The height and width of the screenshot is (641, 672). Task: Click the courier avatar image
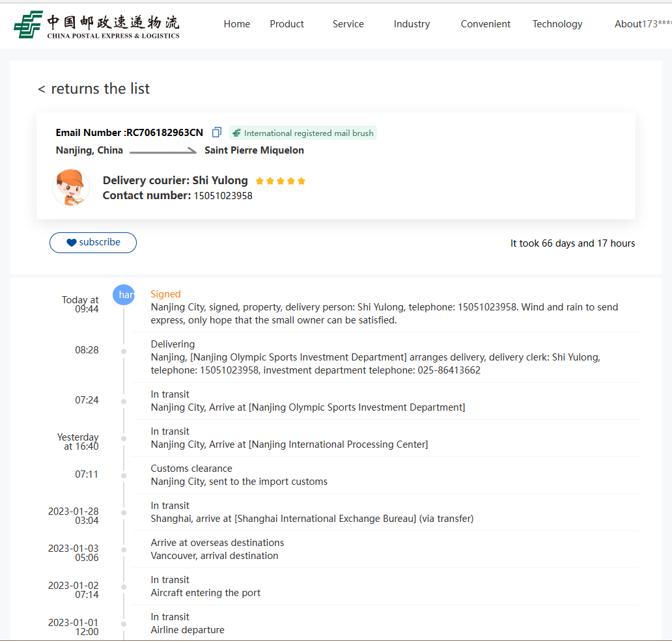[x=71, y=187]
